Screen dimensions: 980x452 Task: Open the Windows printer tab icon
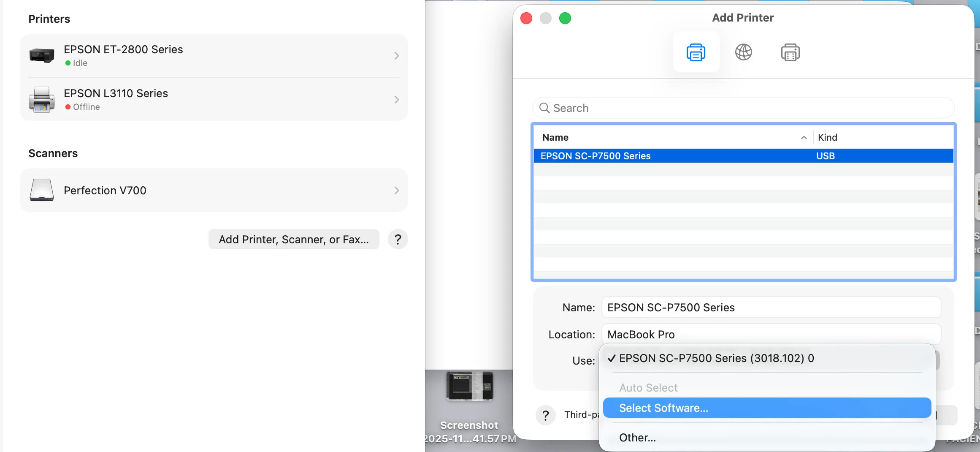point(790,52)
